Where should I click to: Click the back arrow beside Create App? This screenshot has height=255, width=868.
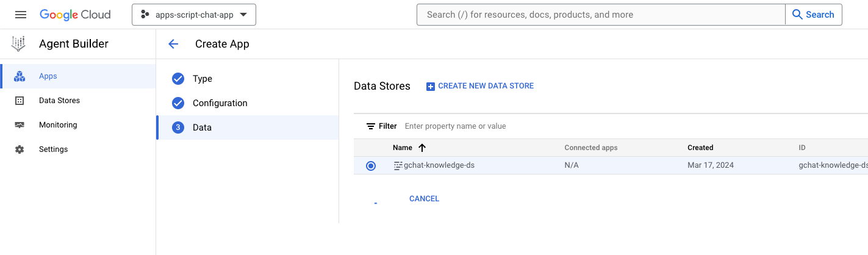pos(173,44)
